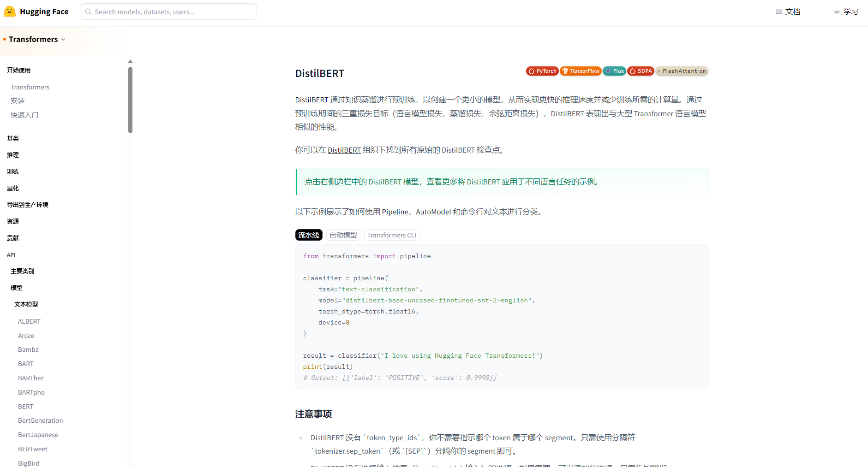868x467 pixels.
Task: Click the TensorFlow badge
Action: click(581, 71)
